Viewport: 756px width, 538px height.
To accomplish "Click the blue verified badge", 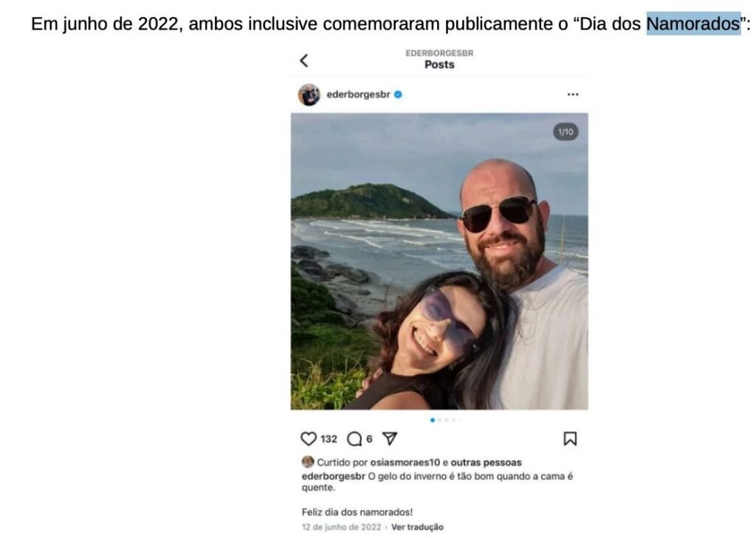I will click(398, 94).
